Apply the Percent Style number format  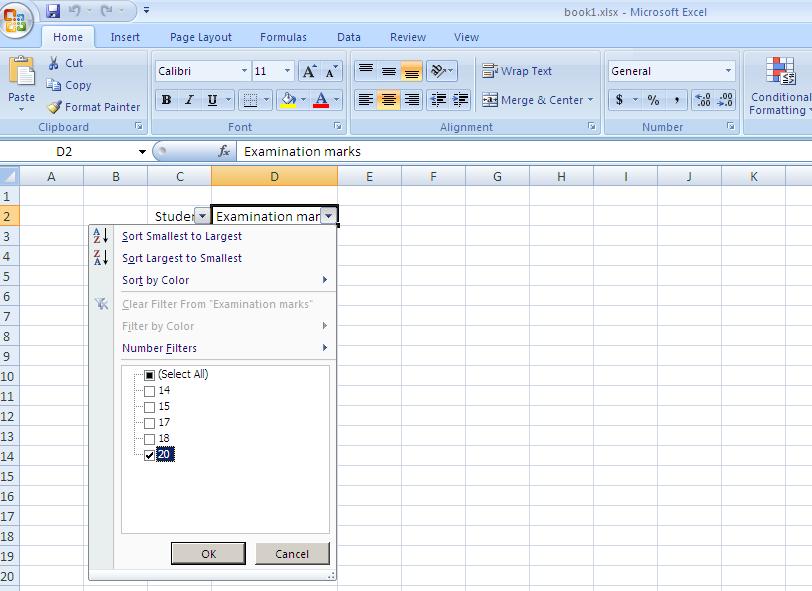(653, 100)
